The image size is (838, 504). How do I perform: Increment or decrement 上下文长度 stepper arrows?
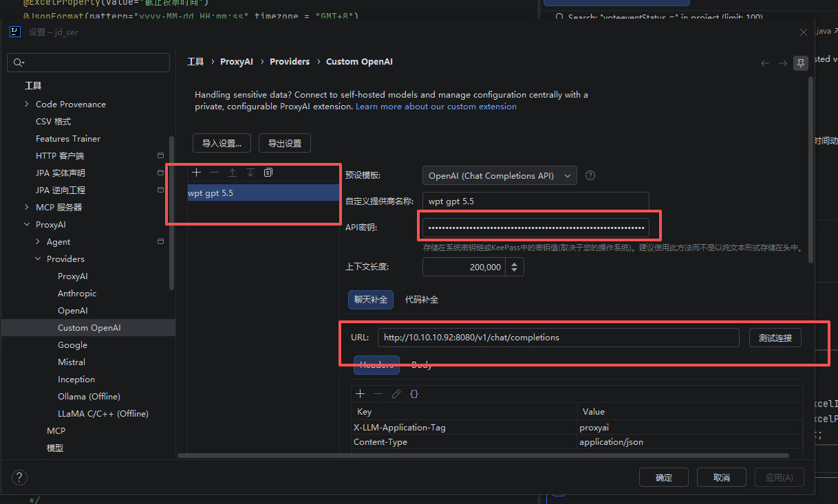point(515,267)
